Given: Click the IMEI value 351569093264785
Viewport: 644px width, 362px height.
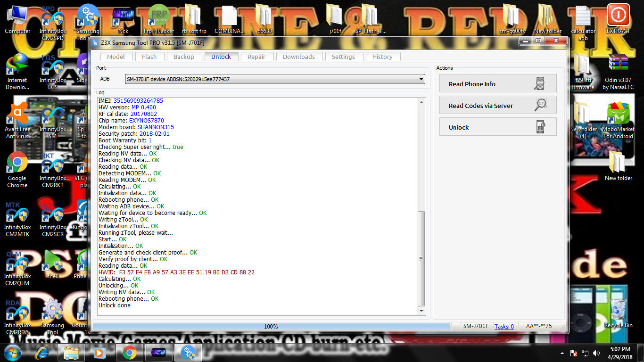Looking at the screenshot, I should pos(138,101).
